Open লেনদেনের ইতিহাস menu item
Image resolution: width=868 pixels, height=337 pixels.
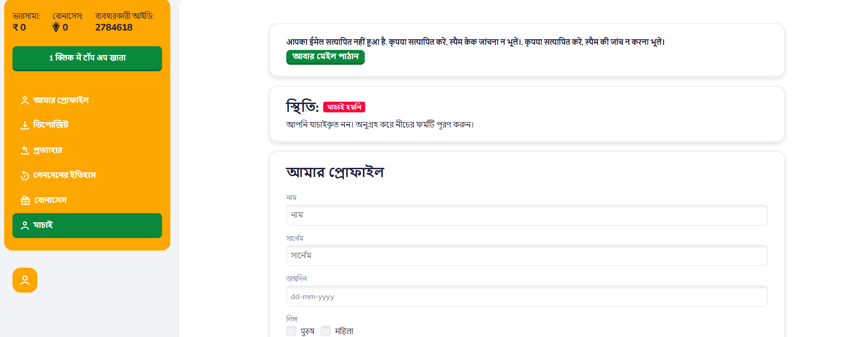pos(87,175)
